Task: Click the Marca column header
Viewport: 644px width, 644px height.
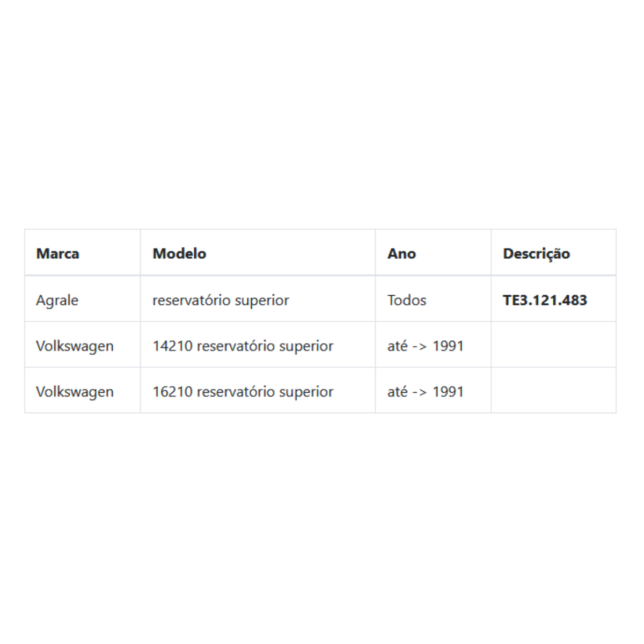Action: (x=57, y=253)
